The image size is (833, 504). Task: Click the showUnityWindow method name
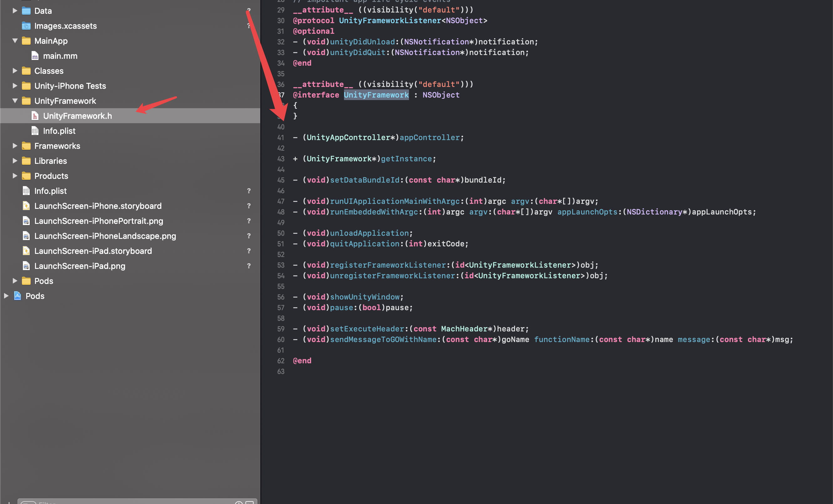click(365, 297)
